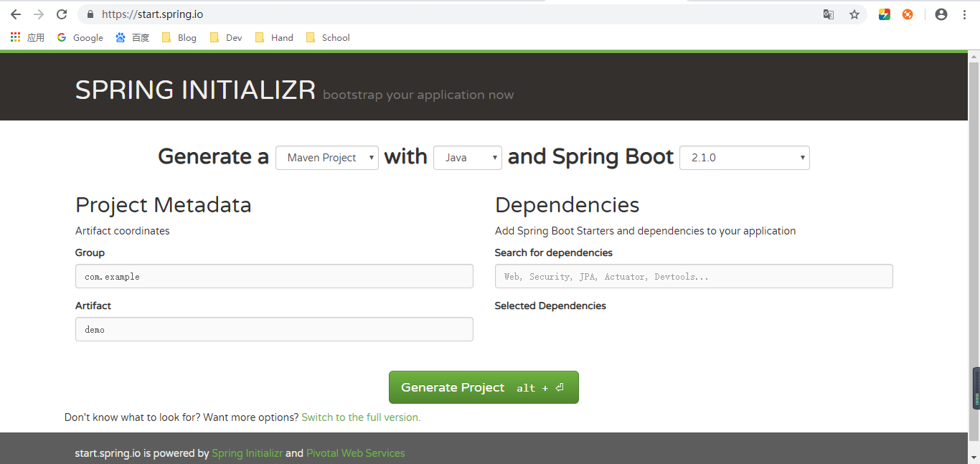Open the Hand bookmarks folder
The height and width of the screenshot is (464, 980).
click(x=274, y=37)
